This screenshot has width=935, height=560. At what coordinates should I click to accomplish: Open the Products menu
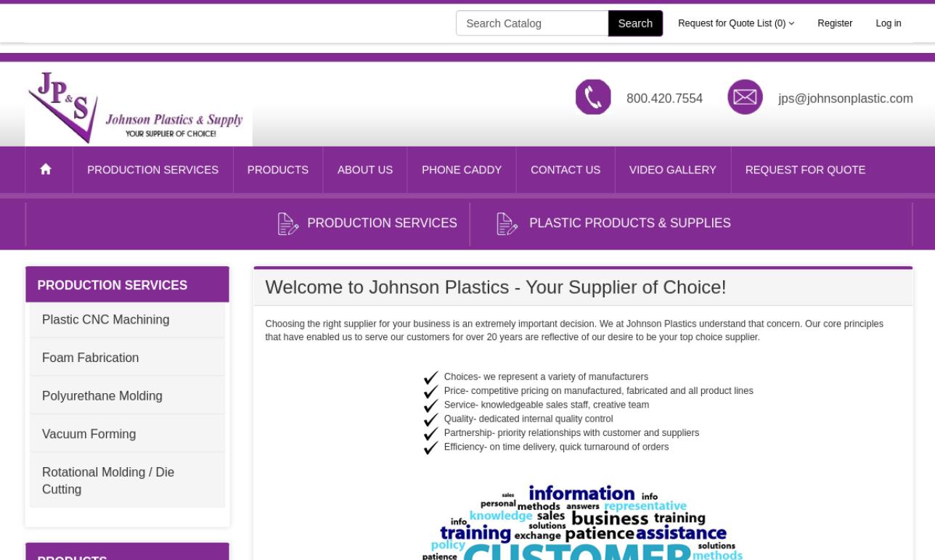pyautogui.click(x=278, y=169)
